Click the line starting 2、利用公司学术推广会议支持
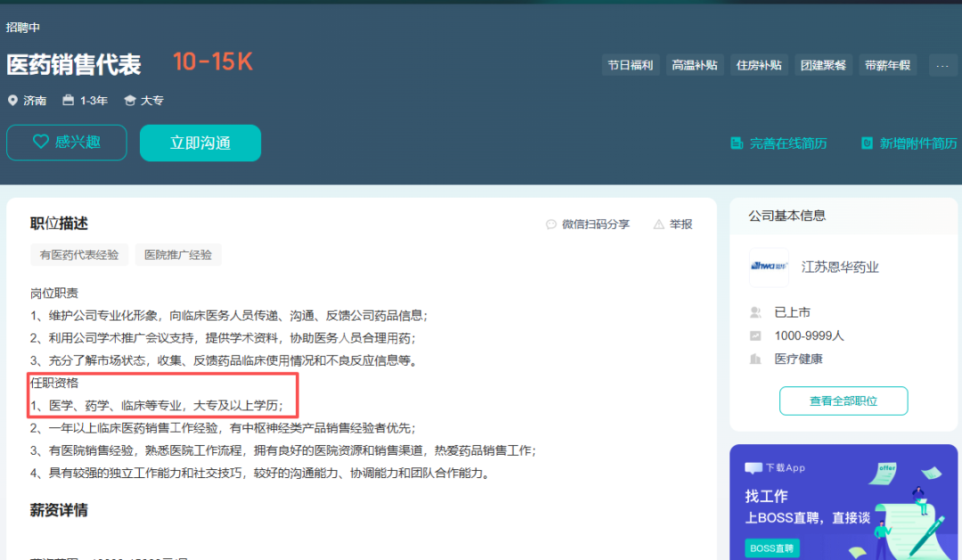This screenshot has height=560, width=962. click(224, 338)
